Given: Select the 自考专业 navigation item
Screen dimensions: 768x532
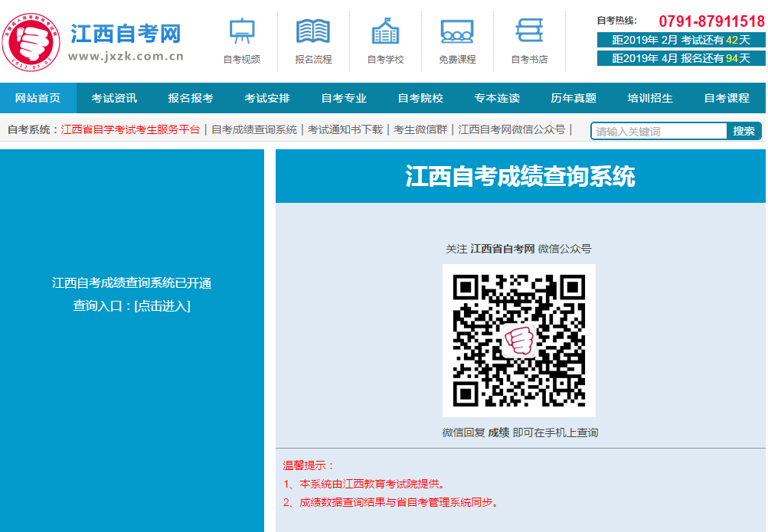Looking at the screenshot, I should [x=344, y=98].
